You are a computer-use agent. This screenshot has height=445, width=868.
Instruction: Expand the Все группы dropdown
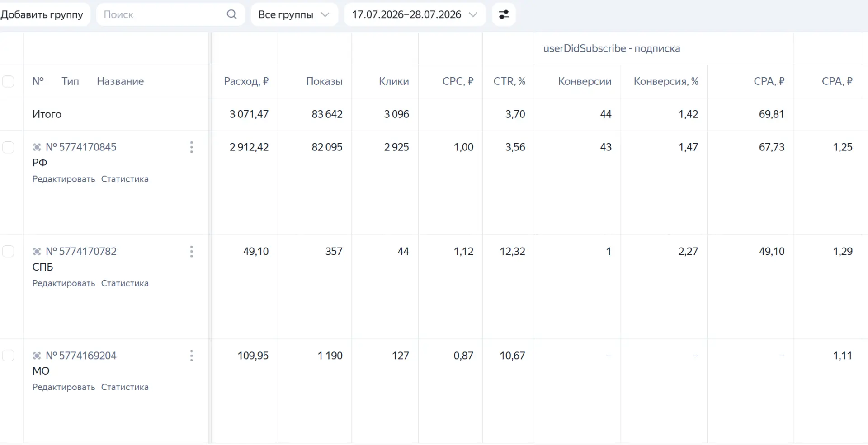click(x=294, y=14)
